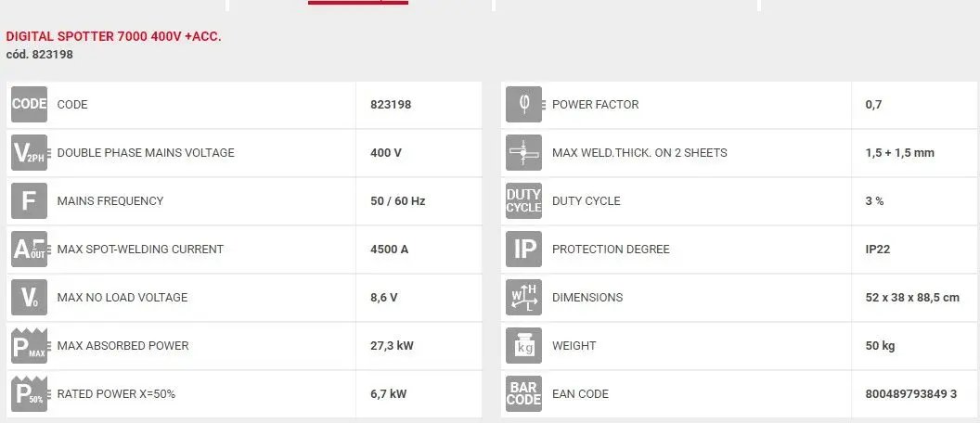The width and height of the screenshot is (980, 423).
Task: Select the mains frequency F icon
Action: [29, 201]
